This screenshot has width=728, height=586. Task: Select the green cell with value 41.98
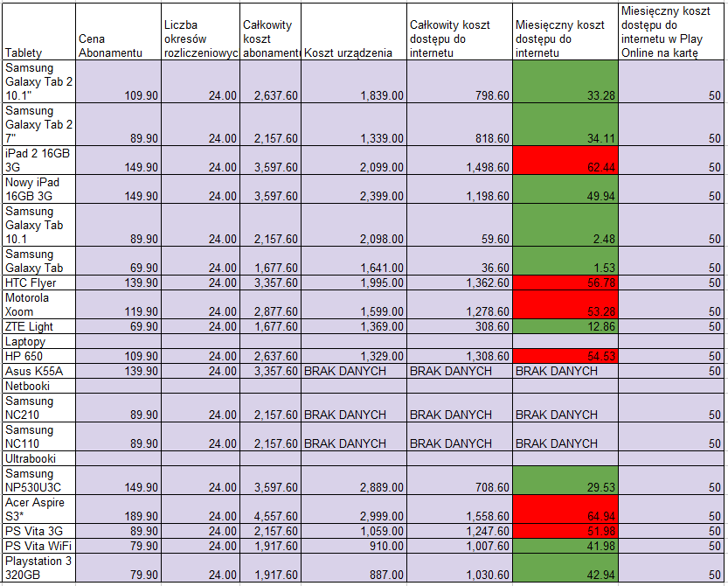(565, 546)
